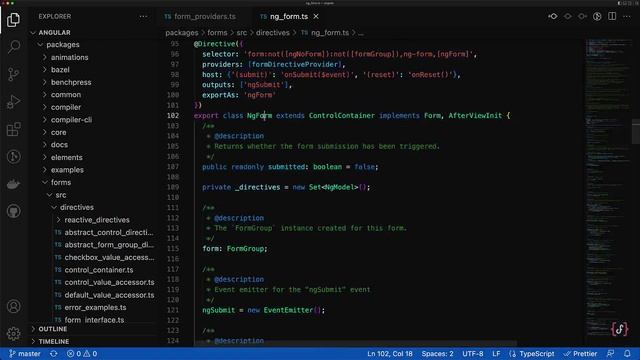The image size is (640, 360).
Task: Click the master branch in status bar
Action: [x=25, y=353]
